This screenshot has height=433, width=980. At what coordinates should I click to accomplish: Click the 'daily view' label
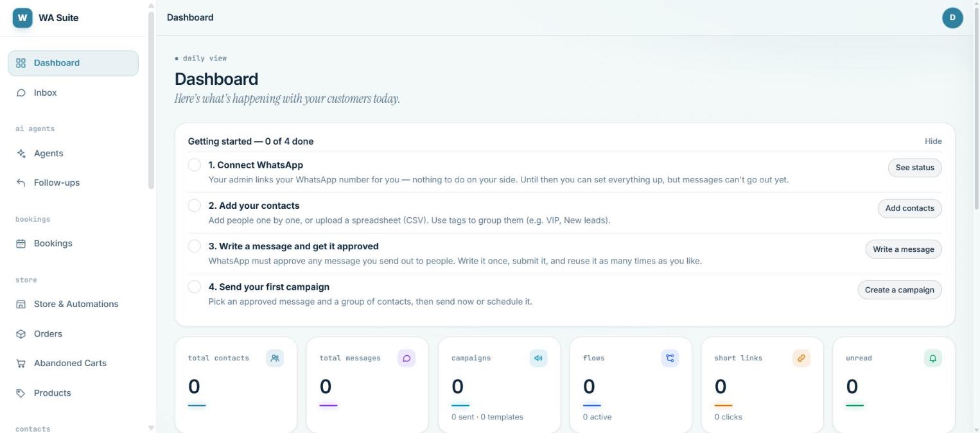click(204, 58)
